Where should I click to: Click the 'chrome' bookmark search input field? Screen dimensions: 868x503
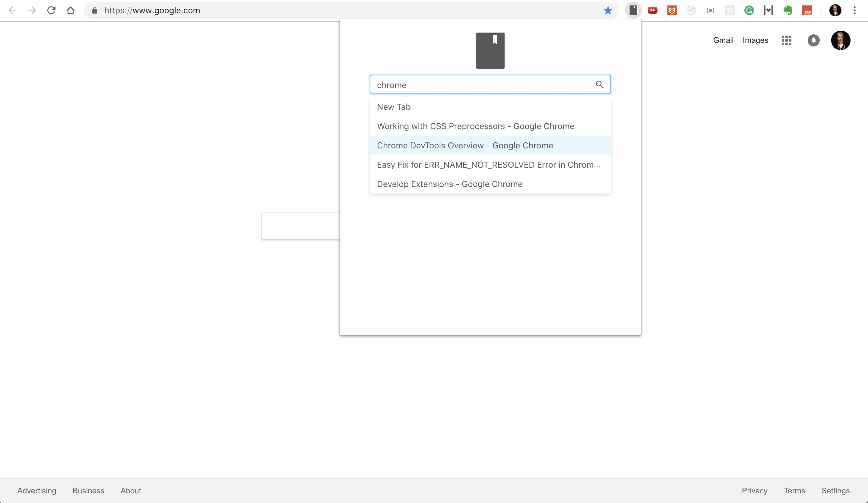click(x=482, y=85)
